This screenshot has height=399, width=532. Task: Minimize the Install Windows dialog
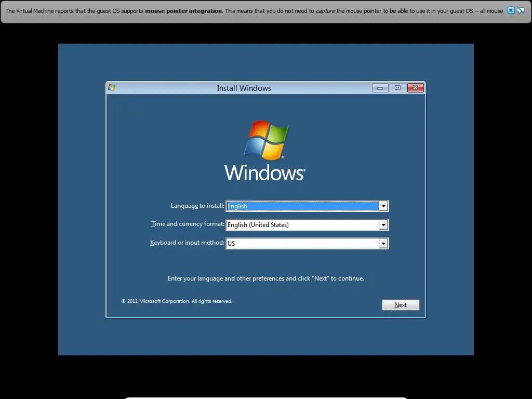coord(380,88)
